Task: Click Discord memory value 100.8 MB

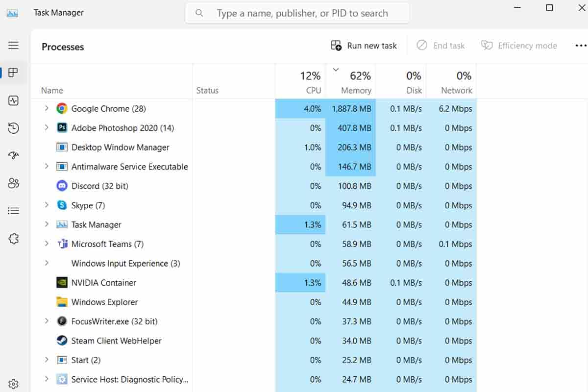Action: tap(355, 186)
